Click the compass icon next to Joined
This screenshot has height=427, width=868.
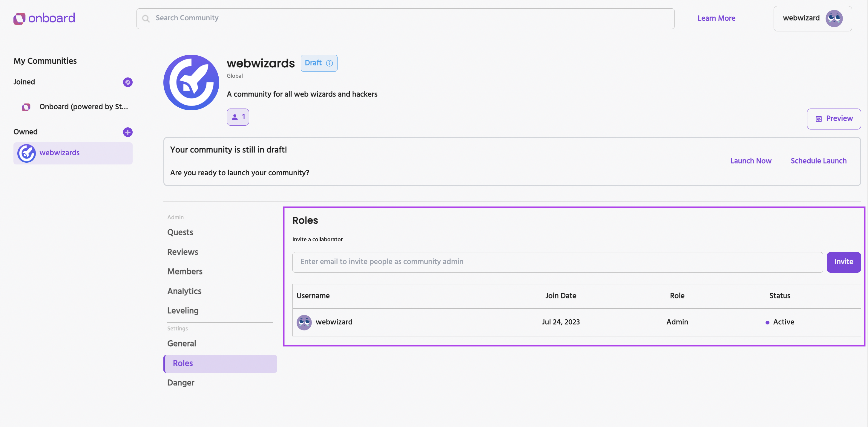tap(128, 82)
